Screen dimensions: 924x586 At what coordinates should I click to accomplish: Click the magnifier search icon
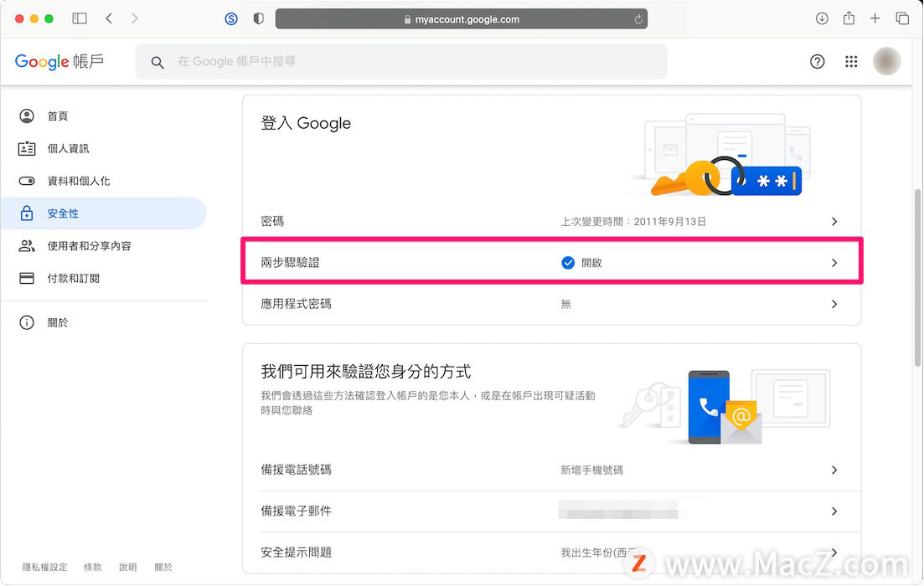point(157,62)
